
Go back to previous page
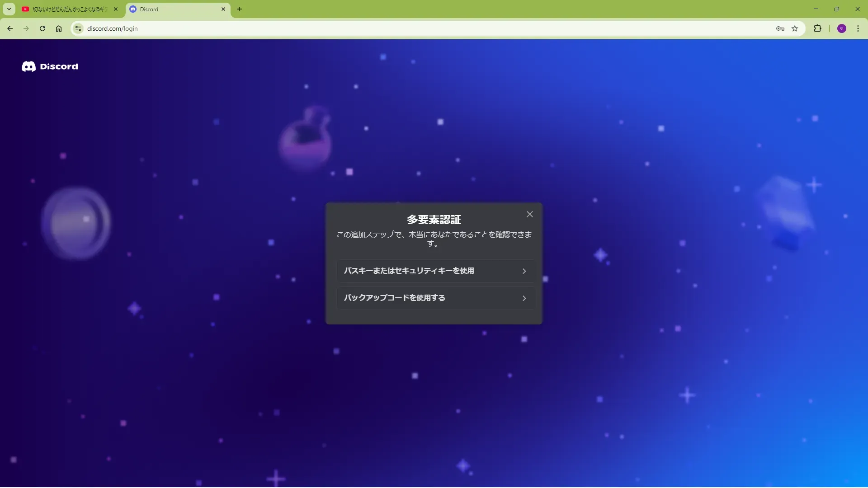pos(10,28)
